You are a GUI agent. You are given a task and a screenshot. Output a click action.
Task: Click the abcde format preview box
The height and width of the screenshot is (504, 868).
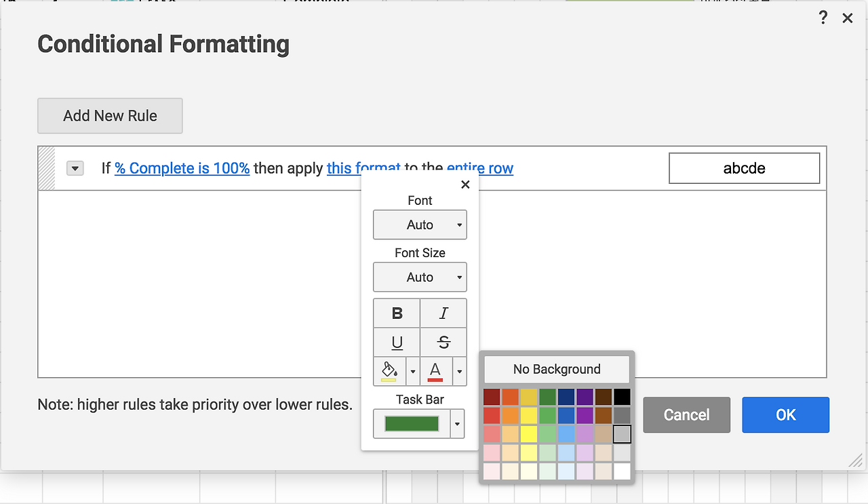click(x=745, y=168)
